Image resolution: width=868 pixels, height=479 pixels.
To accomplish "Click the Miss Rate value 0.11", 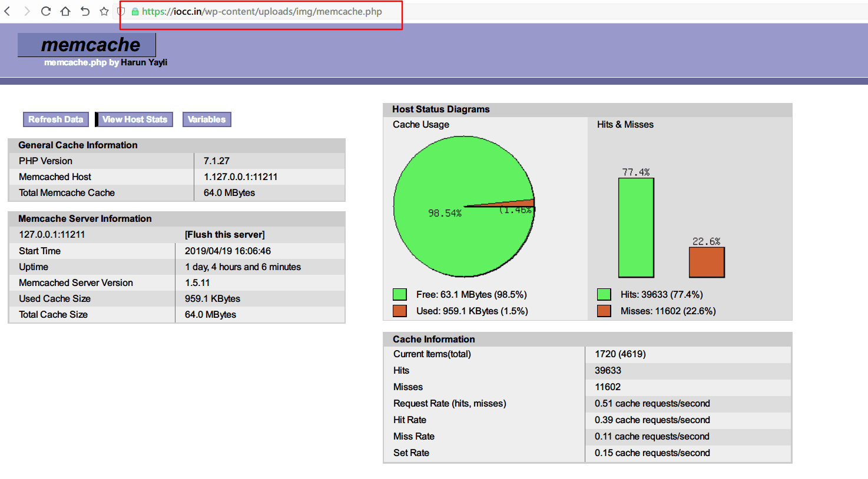I will point(652,437).
